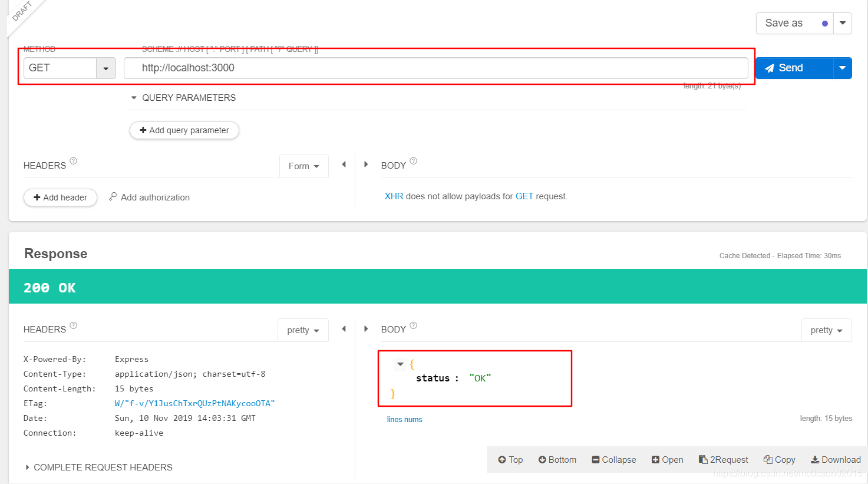This screenshot has height=484, width=868.
Task: Click the application/json; charset=utf-8 value
Action: point(190,374)
